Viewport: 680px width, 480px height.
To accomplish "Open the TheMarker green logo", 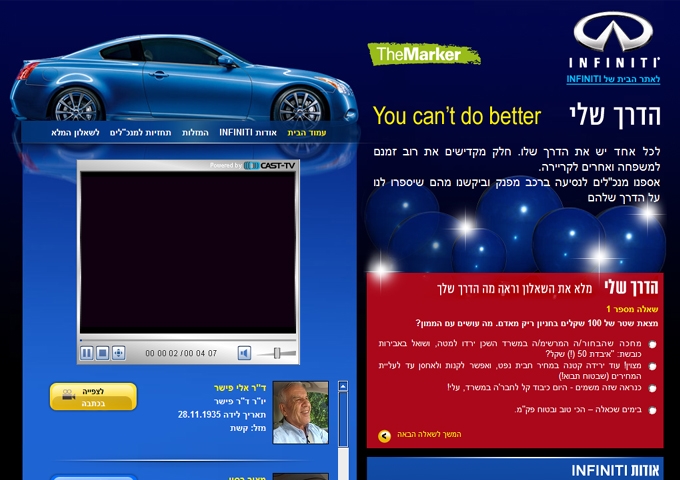I will coord(424,54).
